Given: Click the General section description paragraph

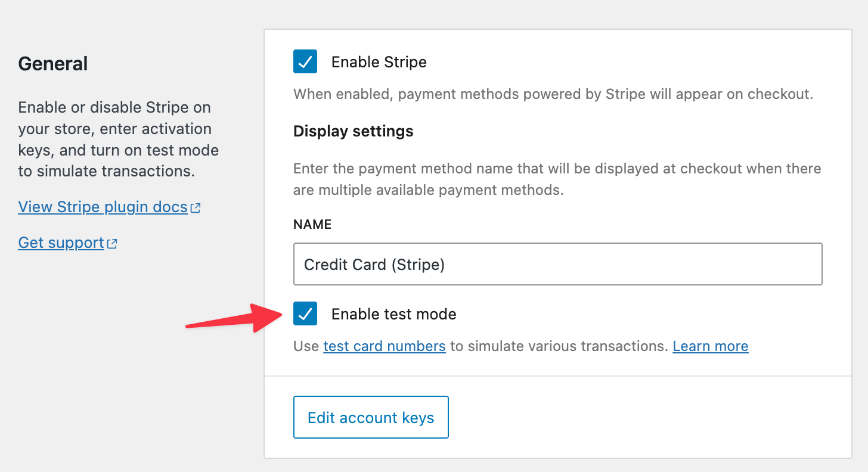Looking at the screenshot, I should pos(118,139).
